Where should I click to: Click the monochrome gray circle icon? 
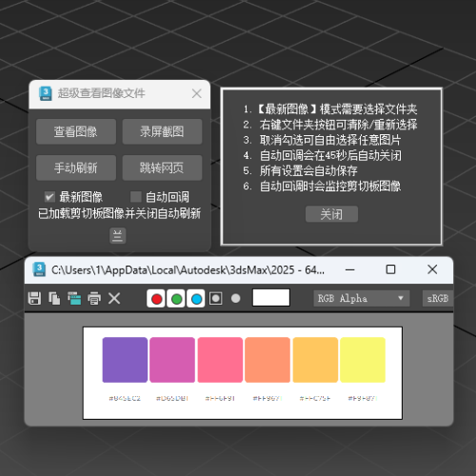[x=236, y=298]
